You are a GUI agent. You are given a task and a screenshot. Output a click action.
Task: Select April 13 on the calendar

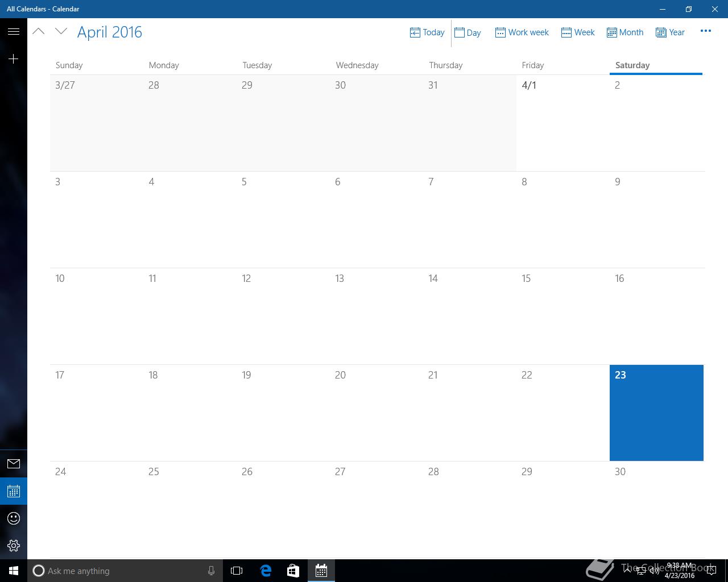click(377, 316)
